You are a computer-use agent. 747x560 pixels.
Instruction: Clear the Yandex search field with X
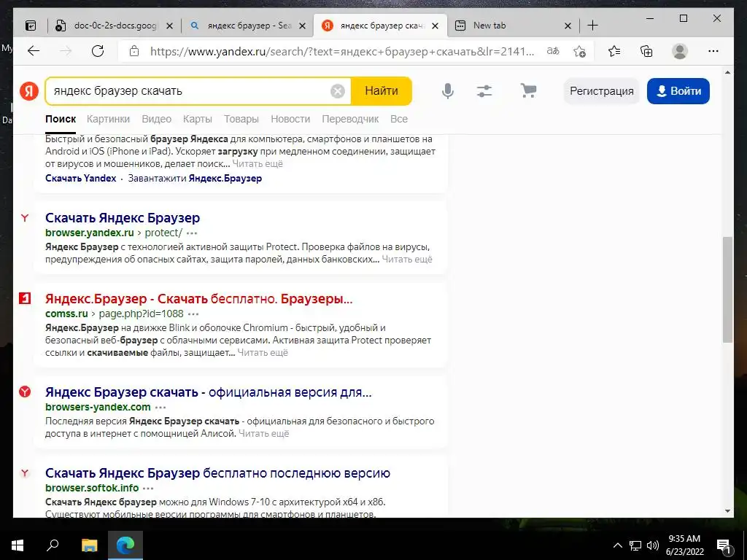click(337, 91)
